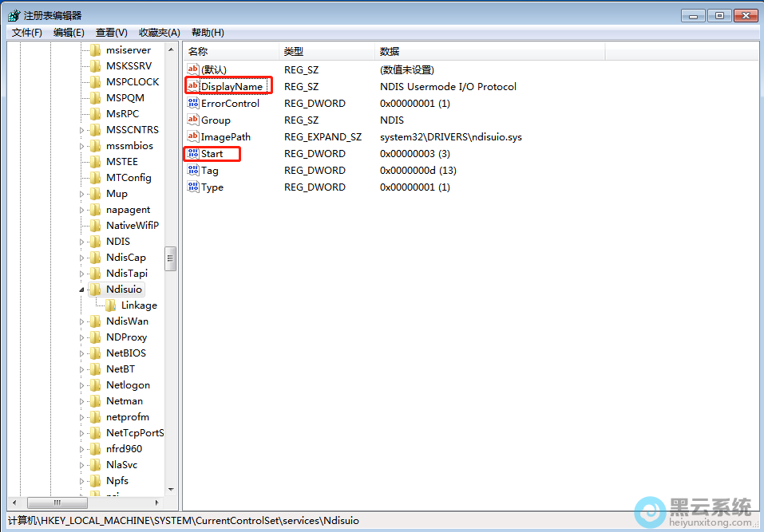Screen dimensions: 764x532
Task: Open the 收藏夹(A) menu
Action: [159, 33]
